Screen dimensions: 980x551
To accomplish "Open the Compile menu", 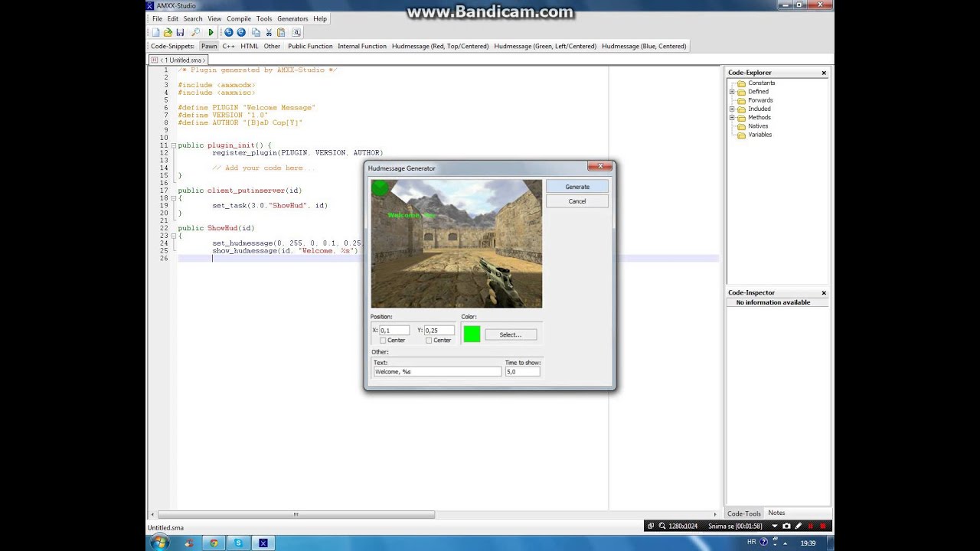I will pos(239,18).
